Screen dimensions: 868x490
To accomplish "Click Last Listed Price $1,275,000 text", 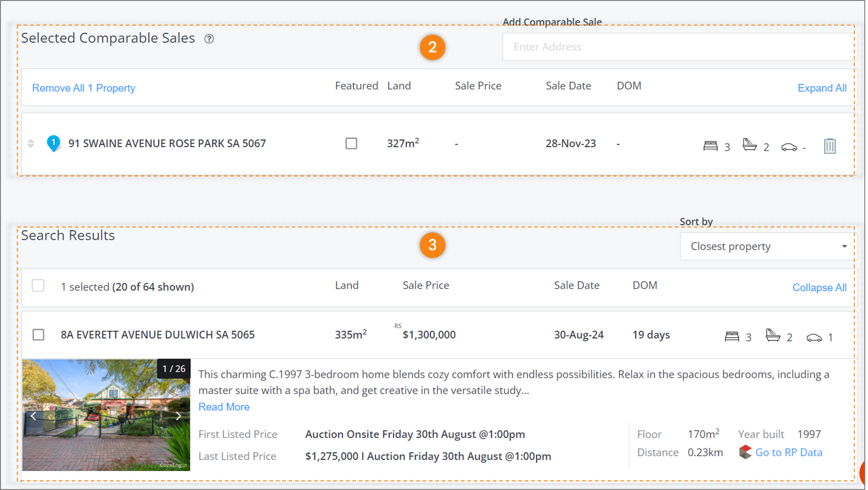I will (x=428, y=456).
